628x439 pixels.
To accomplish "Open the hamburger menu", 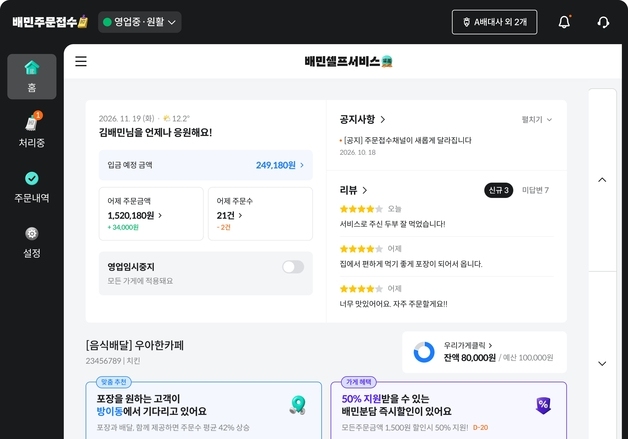I will point(81,61).
